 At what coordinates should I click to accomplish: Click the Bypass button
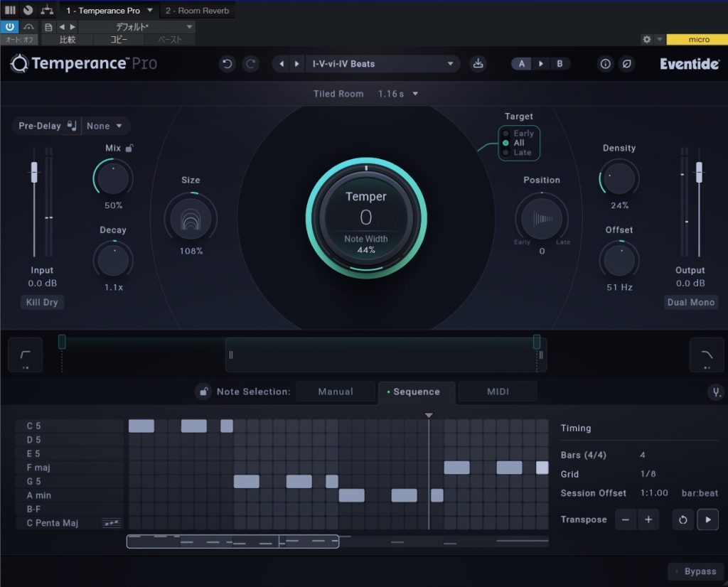(695, 572)
